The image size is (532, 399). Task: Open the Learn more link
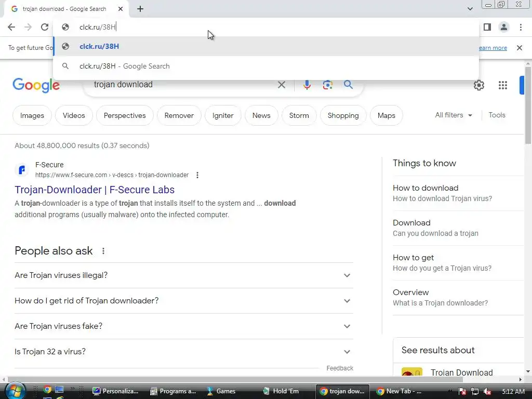click(493, 48)
